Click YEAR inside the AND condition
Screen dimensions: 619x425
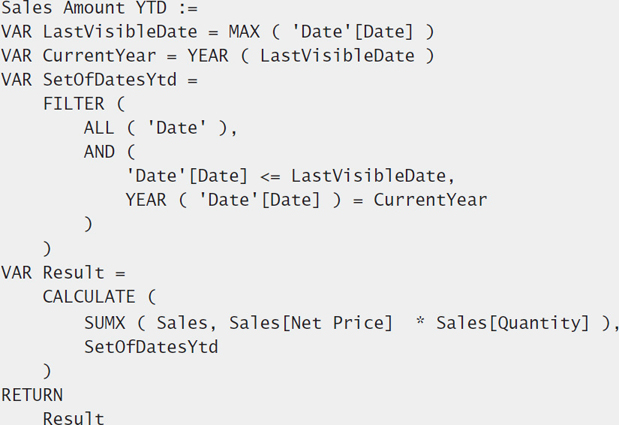pos(146,200)
